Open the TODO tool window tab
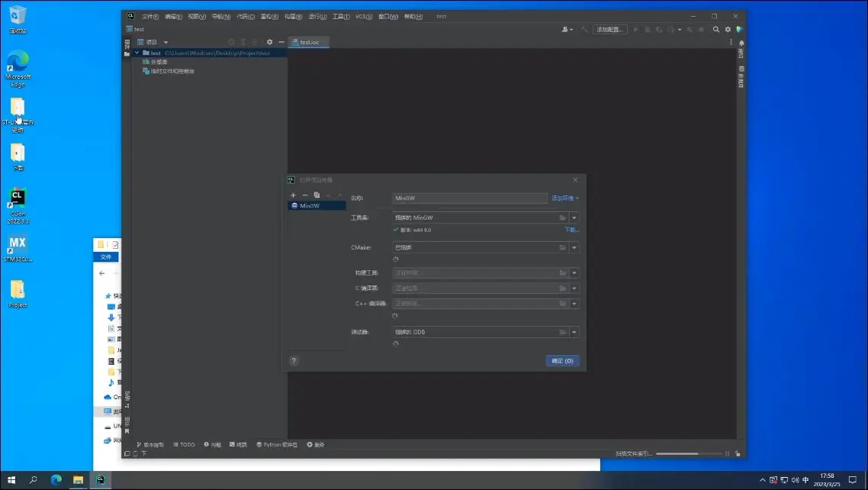The width and height of the screenshot is (868, 490). tap(184, 444)
